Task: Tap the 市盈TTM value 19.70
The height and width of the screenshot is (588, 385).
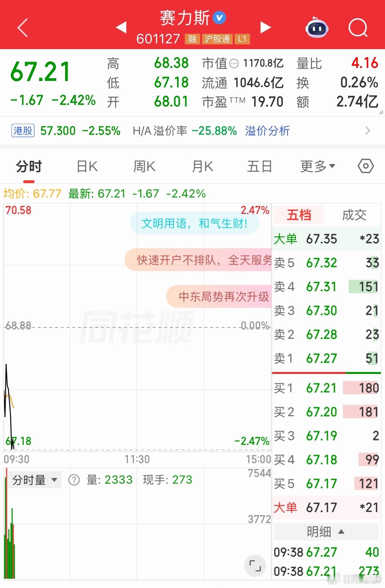Action: coord(267,102)
